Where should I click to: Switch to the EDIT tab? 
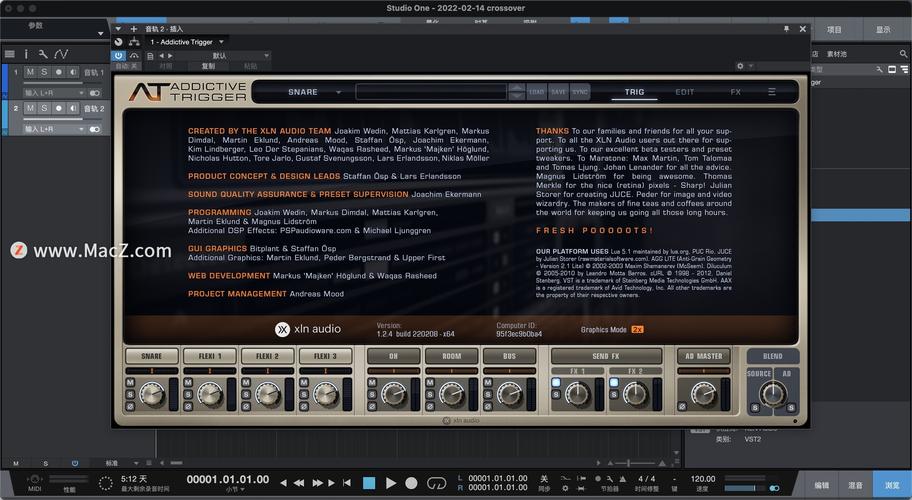pos(685,92)
